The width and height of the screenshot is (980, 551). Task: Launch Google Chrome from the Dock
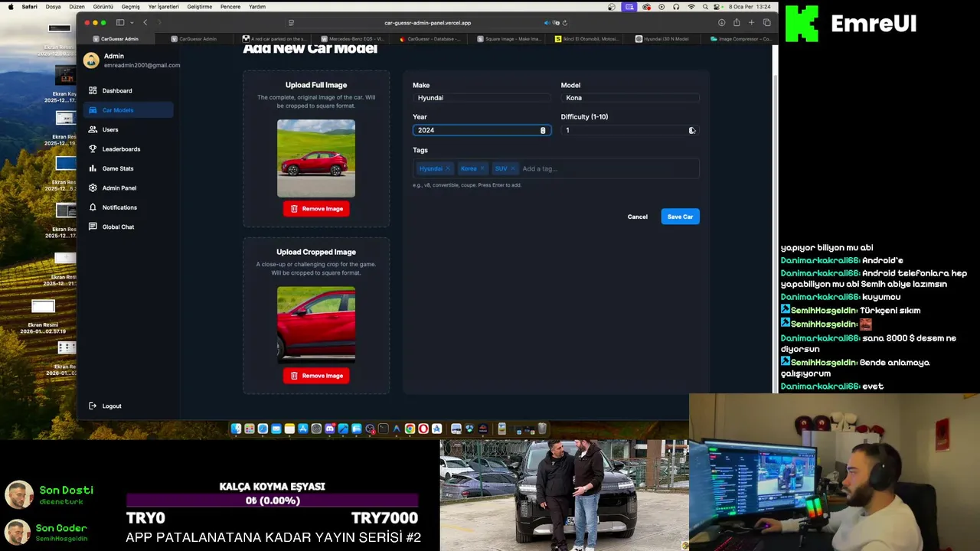point(410,429)
